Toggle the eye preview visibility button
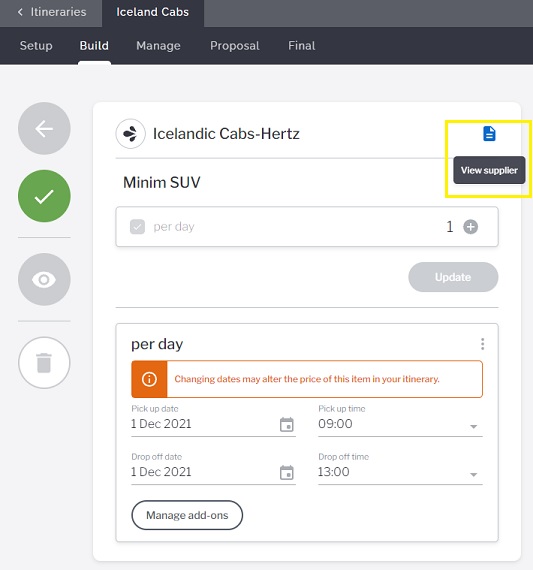Viewport: 533px width, 570px height. (x=44, y=279)
